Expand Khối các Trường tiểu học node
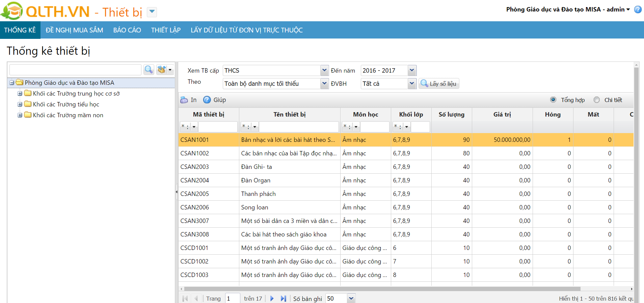 click(20, 104)
